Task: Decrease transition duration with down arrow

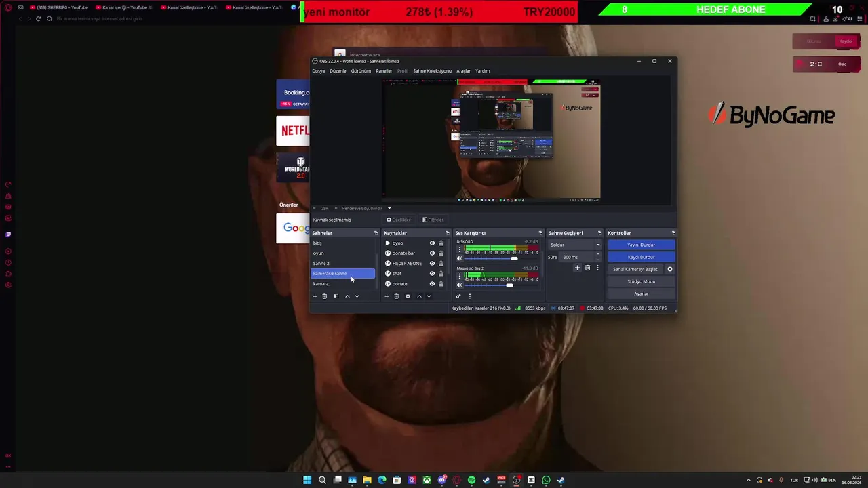Action: point(597,260)
